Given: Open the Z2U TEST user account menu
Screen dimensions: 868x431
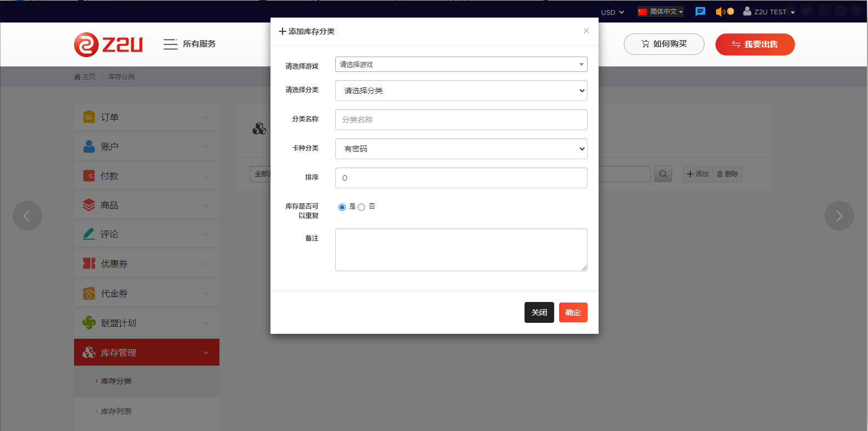Looking at the screenshot, I should (769, 12).
